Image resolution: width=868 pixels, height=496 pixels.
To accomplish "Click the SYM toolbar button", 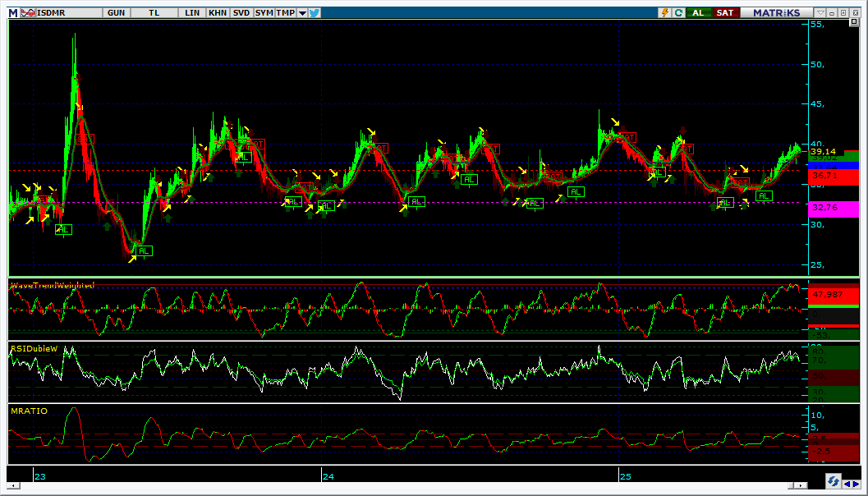I will pyautogui.click(x=264, y=13).
